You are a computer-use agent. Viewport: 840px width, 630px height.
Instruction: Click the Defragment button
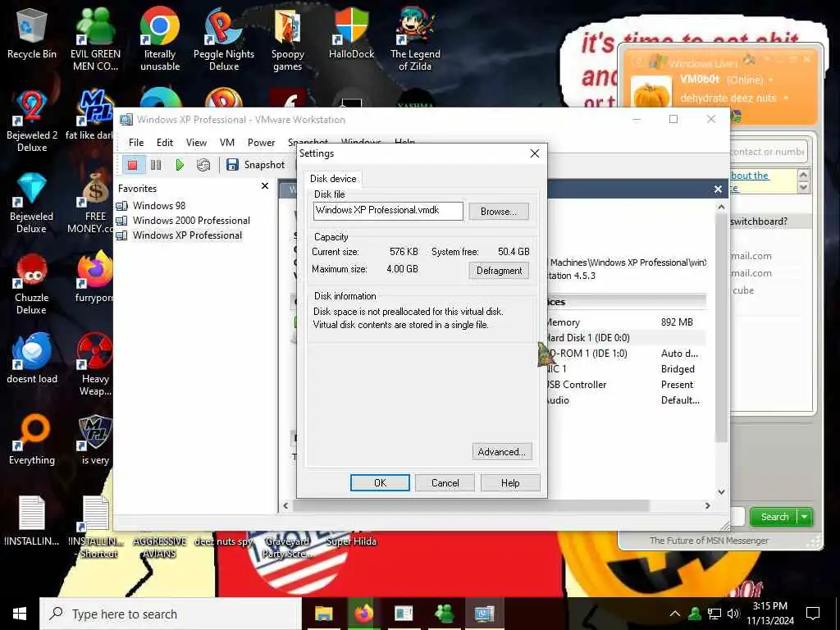point(499,271)
